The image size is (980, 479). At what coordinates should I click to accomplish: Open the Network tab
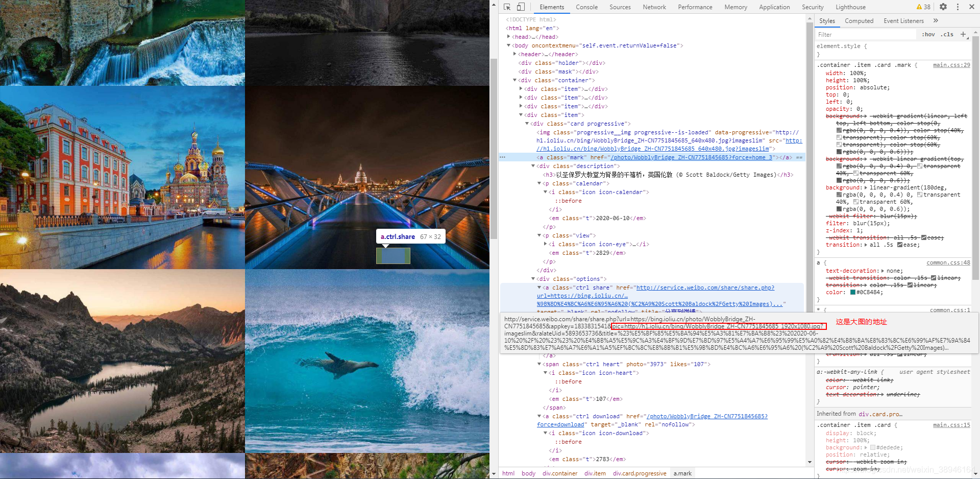[654, 7]
